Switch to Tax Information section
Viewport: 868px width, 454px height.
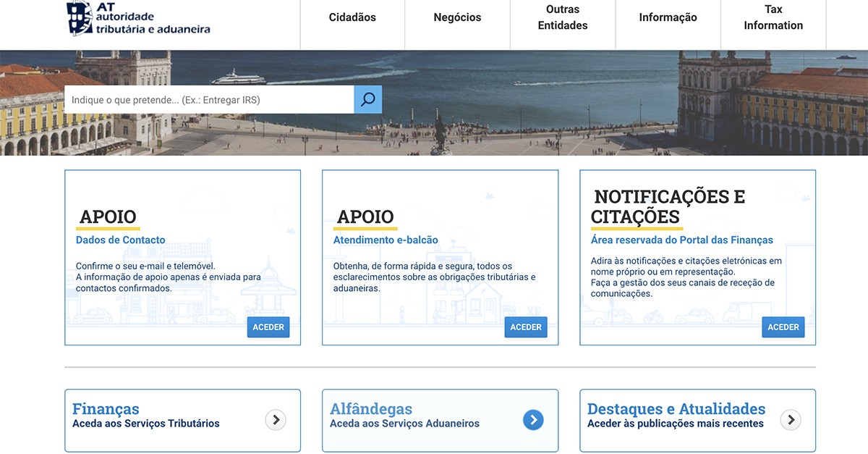773,17
